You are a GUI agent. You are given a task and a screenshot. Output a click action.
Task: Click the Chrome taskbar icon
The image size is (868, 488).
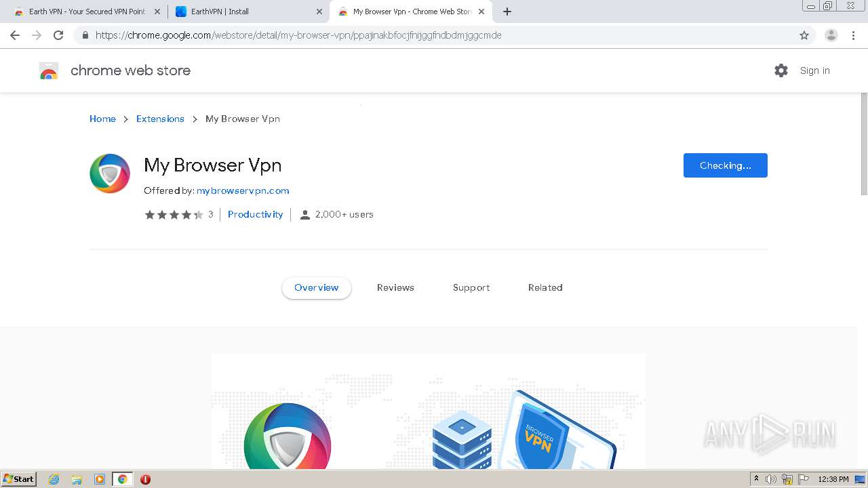coord(122,479)
